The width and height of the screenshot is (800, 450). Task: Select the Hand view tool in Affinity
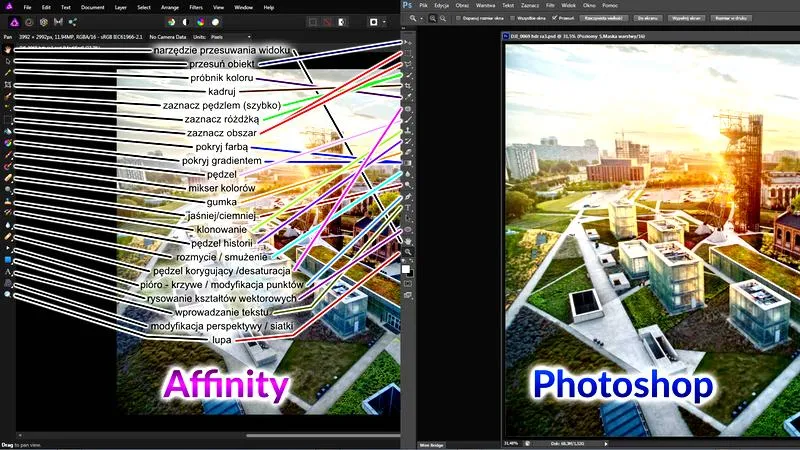click(x=8, y=50)
